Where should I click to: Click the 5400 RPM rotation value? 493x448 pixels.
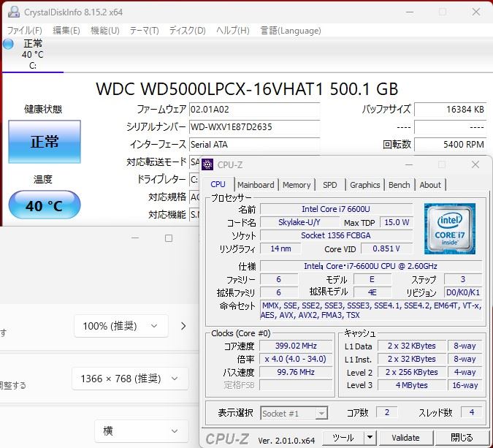(x=450, y=145)
